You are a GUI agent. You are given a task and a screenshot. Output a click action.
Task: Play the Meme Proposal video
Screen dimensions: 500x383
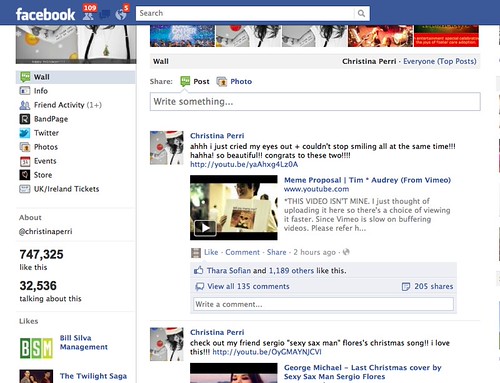tap(205, 228)
